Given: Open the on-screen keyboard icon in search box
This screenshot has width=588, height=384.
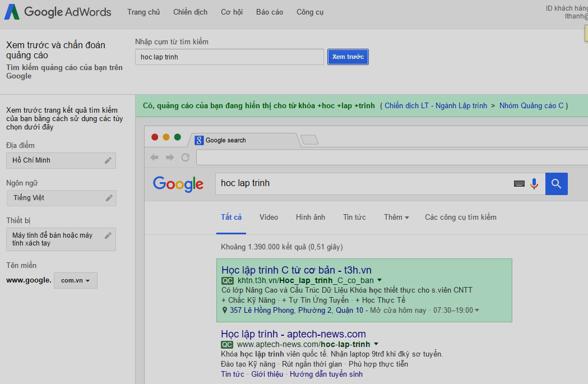Looking at the screenshot, I should (520, 184).
